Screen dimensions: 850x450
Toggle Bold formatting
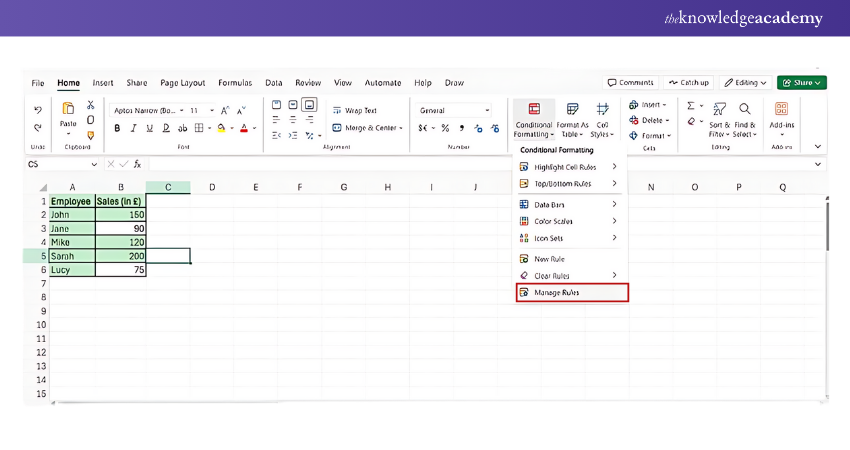117,128
